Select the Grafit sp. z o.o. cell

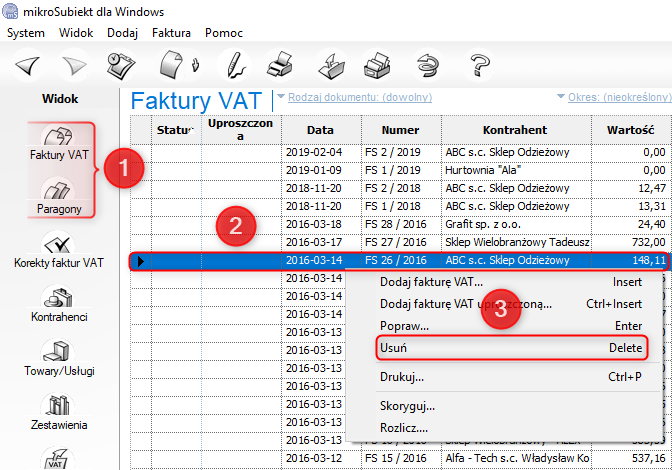pyautogui.click(x=516, y=224)
